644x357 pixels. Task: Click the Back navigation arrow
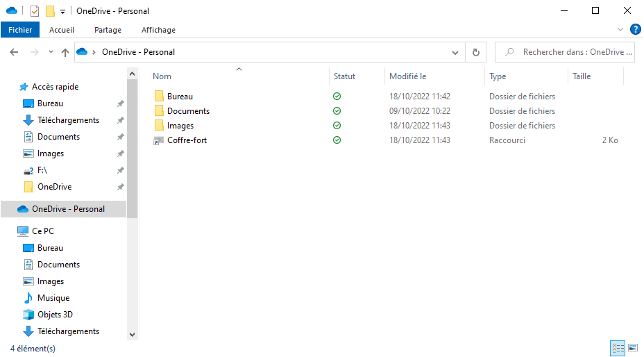[15, 52]
